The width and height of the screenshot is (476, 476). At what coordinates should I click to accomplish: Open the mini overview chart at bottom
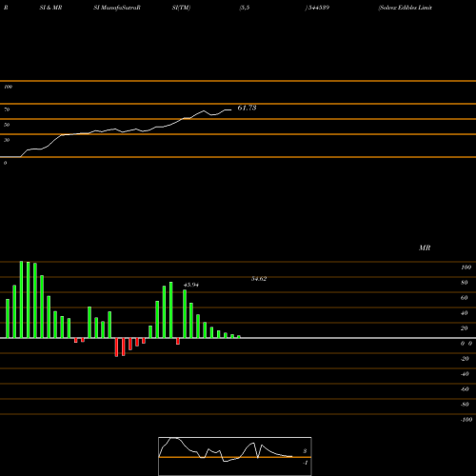click(x=235, y=456)
